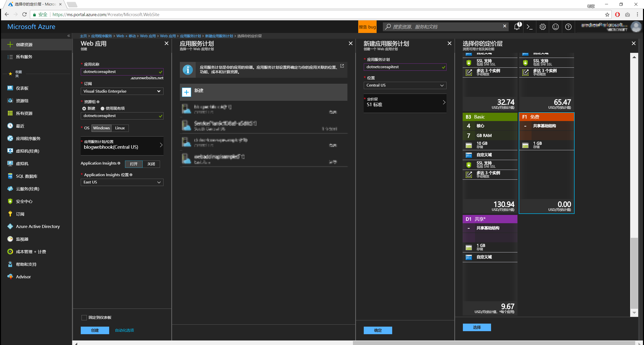Go to 资源组 in the sidebar

pyautogui.click(x=22, y=101)
